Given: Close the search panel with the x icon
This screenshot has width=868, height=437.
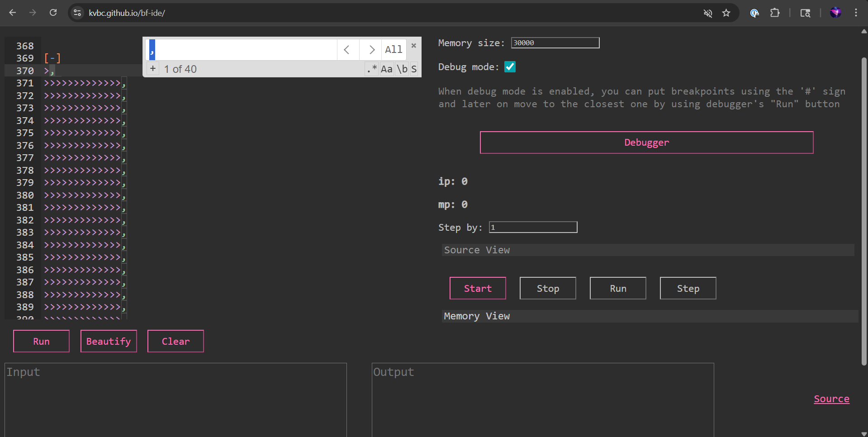Looking at the screenshot, I should click(x=413, y=45).
